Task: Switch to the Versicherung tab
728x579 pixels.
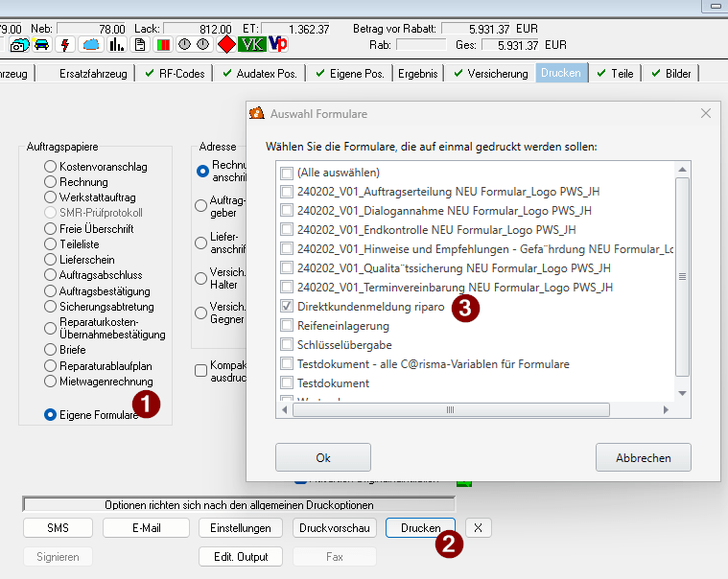Action: tap(490, 74)
